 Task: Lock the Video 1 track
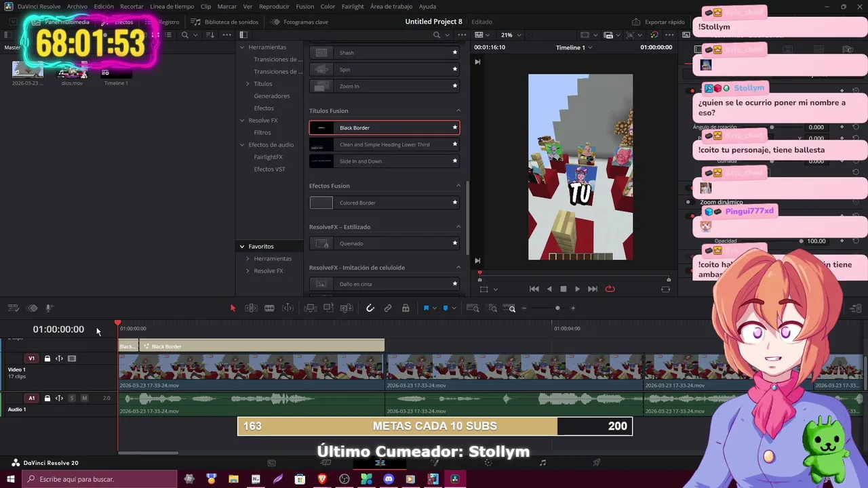coord(47,359)
